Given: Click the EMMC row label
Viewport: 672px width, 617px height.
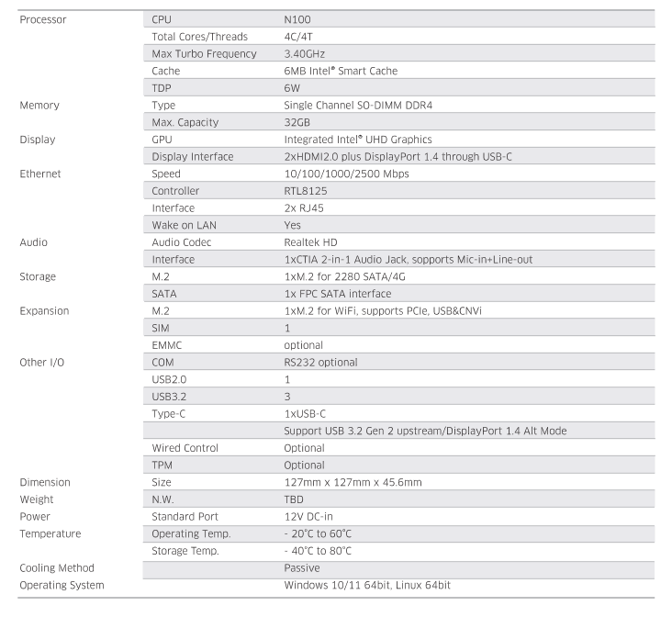Looking at the screenshot, I should [169, 345].
